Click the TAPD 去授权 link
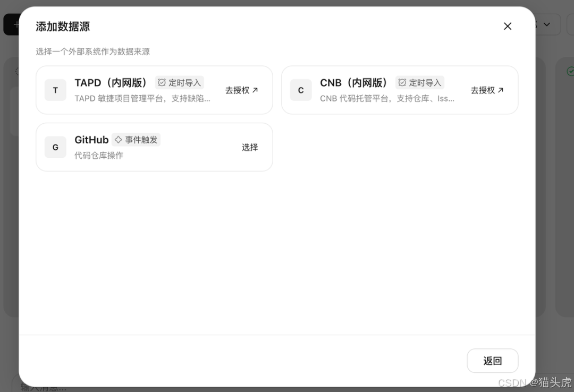 (242, 90)
